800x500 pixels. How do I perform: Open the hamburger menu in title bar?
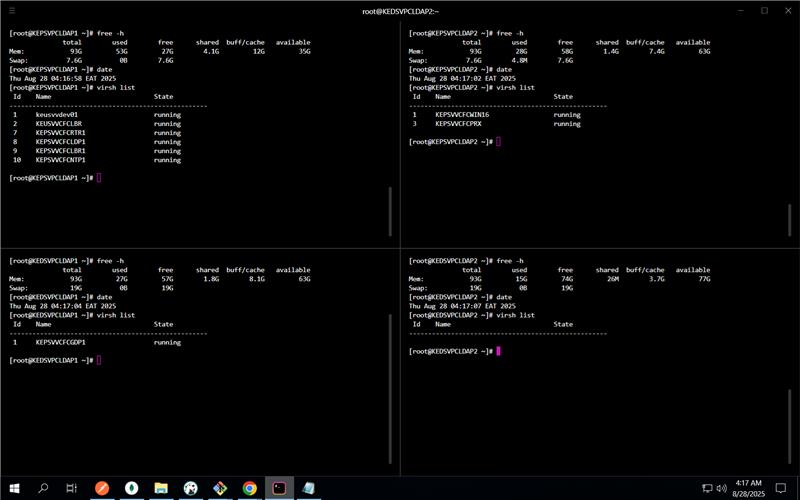pyautogui.click(x=12, y=10)
